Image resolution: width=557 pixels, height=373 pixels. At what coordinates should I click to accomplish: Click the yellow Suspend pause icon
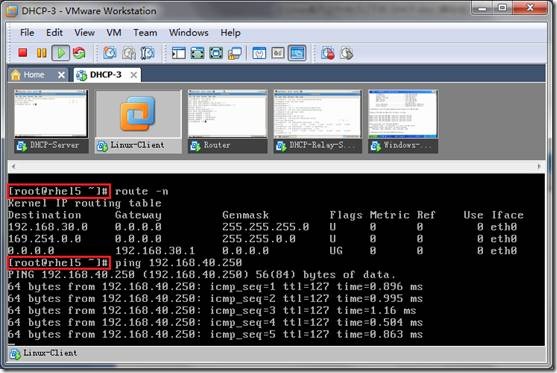coord(42,53)
